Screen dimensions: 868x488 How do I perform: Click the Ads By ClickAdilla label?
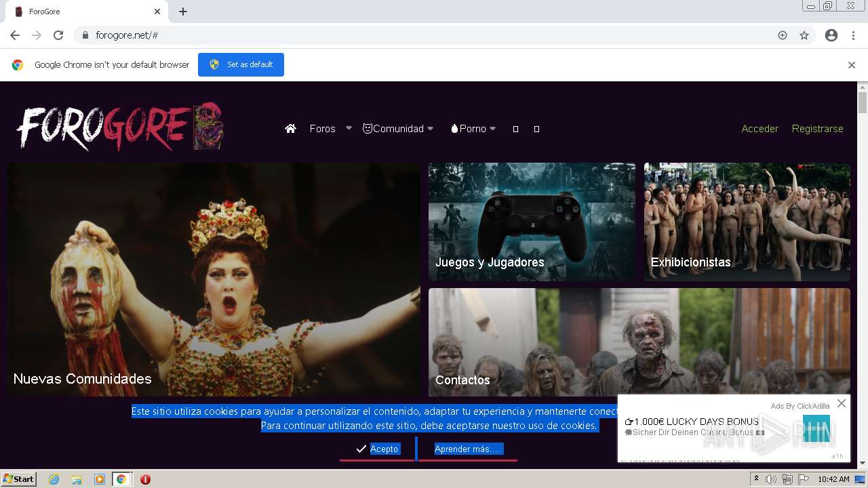pyautogui.click(x=800, y=406)
